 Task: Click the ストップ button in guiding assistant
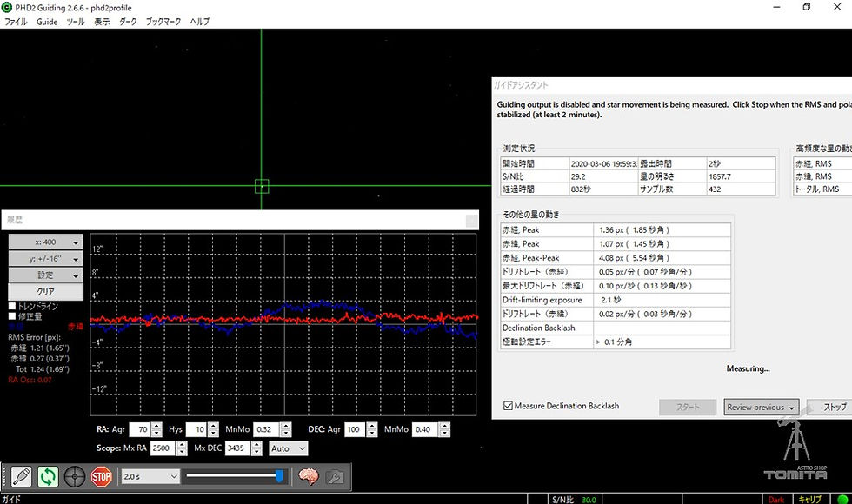tap(831, 407)
